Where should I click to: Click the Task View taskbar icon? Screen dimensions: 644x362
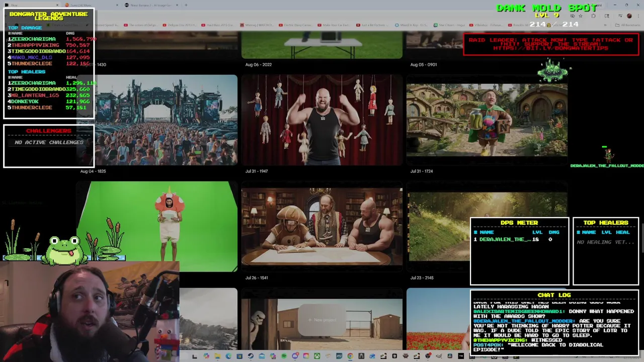click(x=195, y=356)
